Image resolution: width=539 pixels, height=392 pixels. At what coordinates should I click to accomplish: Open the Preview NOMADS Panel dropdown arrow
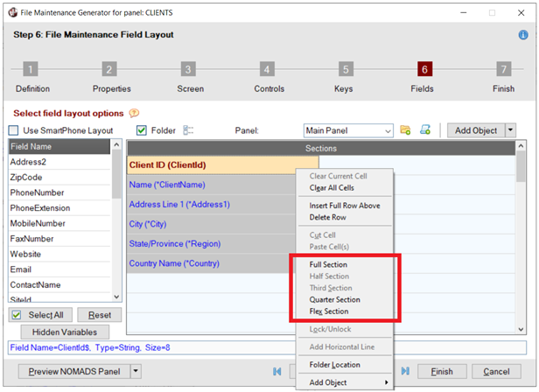(136, 371)
